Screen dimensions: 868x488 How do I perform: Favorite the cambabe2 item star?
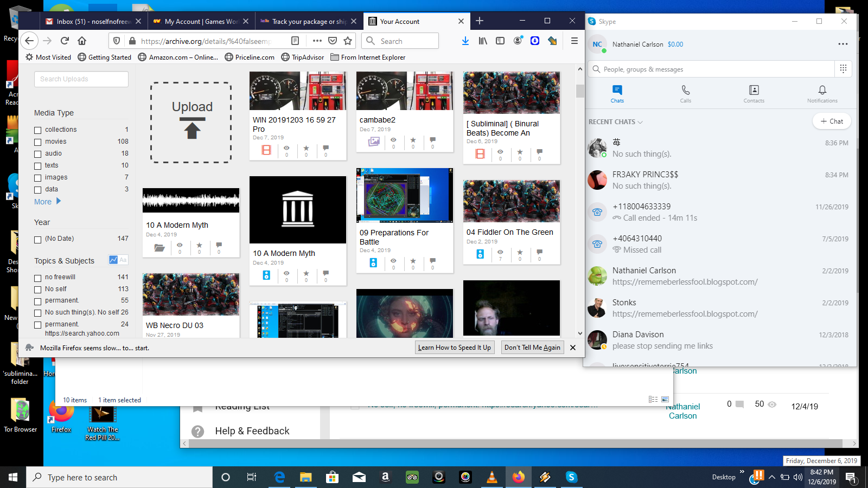[413, 140]
